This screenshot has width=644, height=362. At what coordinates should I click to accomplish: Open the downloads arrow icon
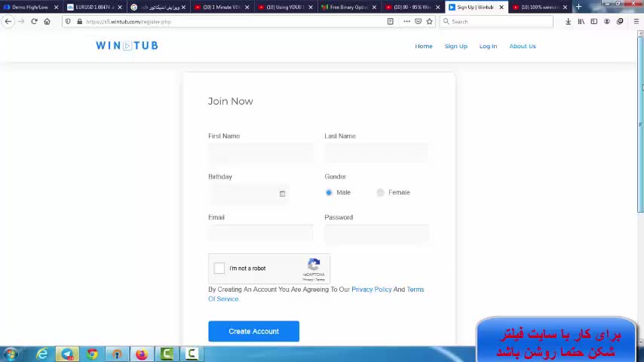pyautogui.click(x=568, y=21)
